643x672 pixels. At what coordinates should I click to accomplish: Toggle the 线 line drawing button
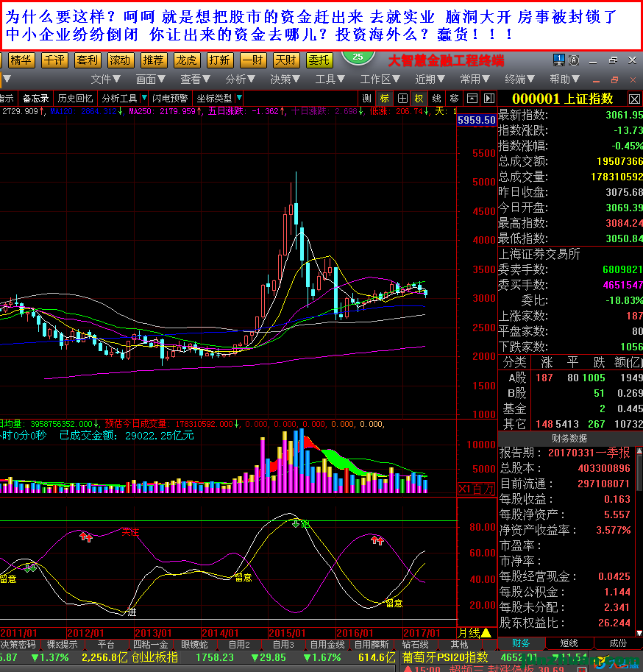436,99
